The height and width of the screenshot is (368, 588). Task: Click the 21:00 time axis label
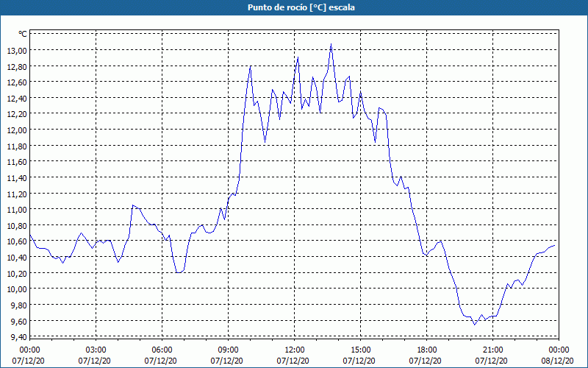coord(492,350)
